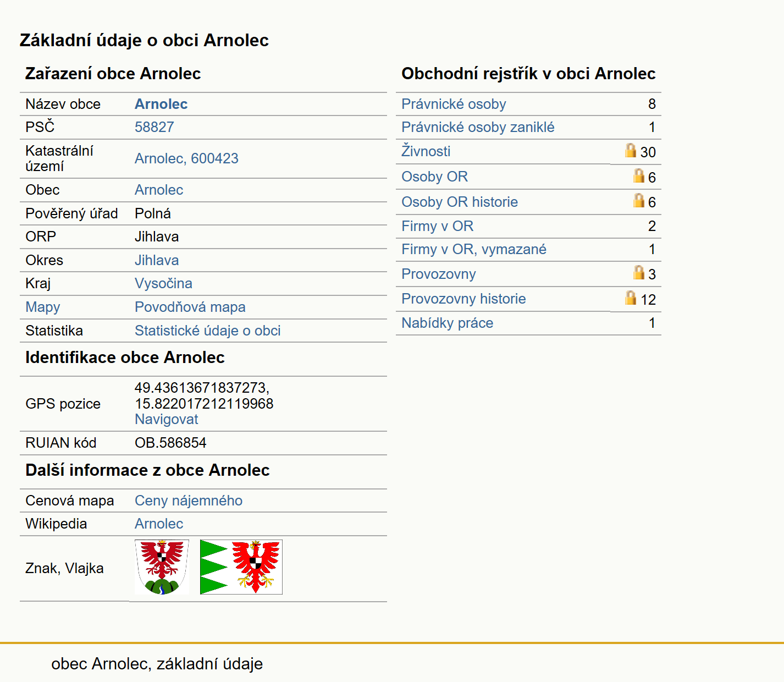Open the Mapy link
This screenshot has height=682, width=784.
point(43,307)
